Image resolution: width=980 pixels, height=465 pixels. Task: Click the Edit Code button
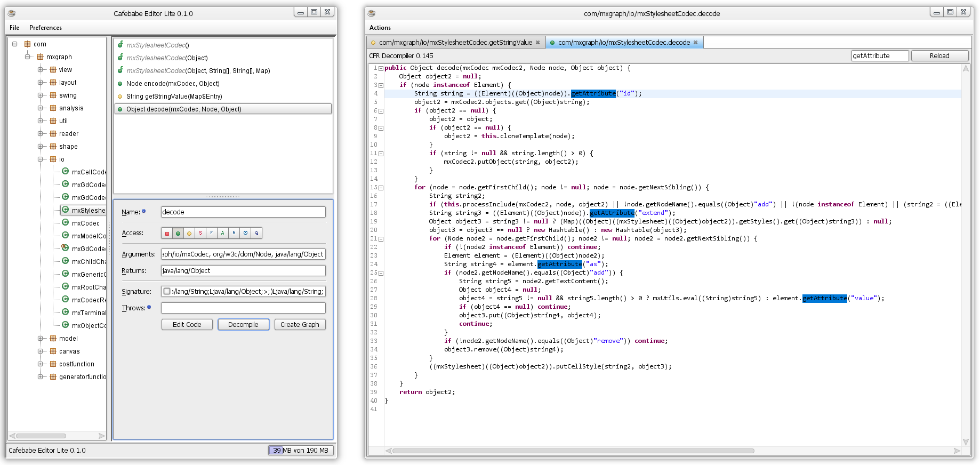pos(187,324)
